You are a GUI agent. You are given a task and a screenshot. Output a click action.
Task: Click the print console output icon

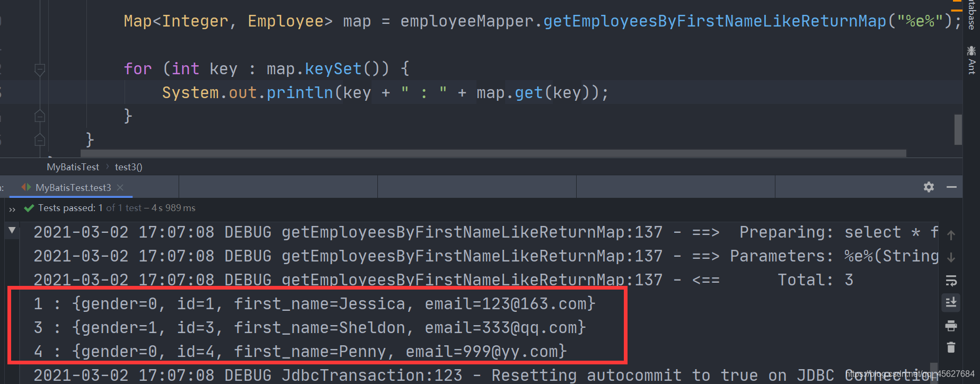tap(951, 326)
